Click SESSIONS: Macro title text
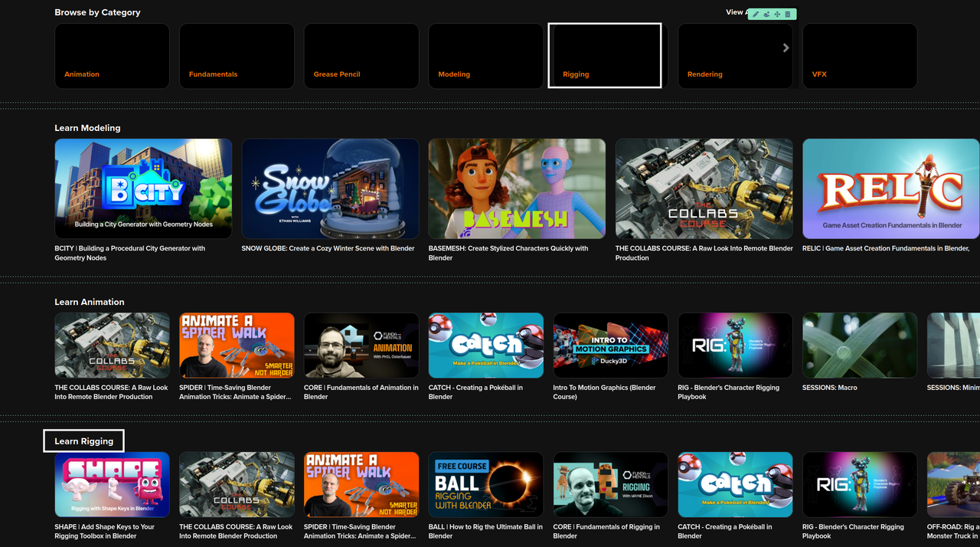Screen dimensions: 980x547 (x=830, y=388)
